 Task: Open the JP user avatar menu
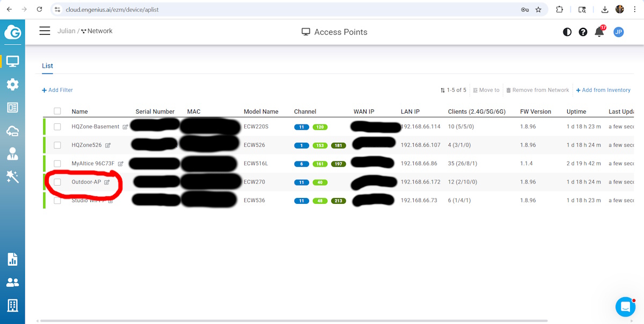coord(618,32)
